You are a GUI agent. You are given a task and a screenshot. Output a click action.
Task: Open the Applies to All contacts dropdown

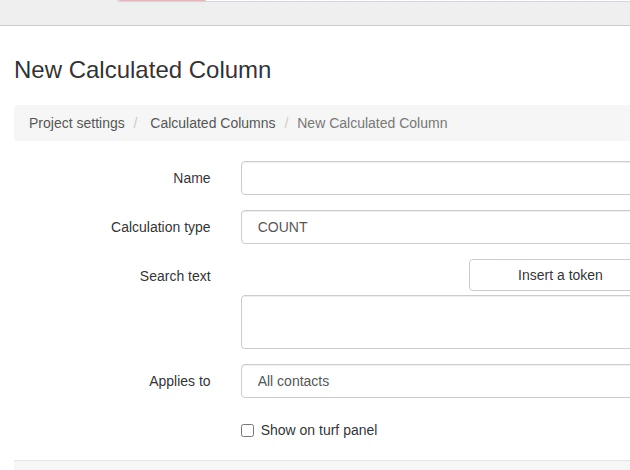click(x=436, y=381)
